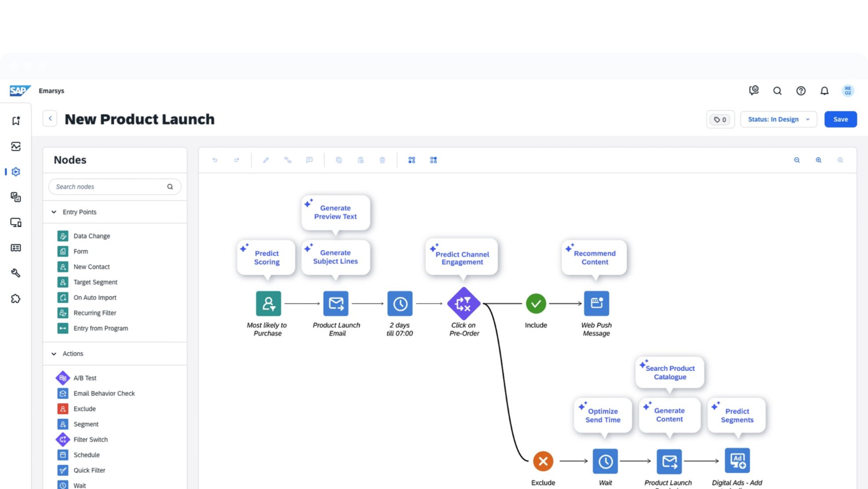Click the green Include checkmark node
The image size is (868, 489).
536,304
